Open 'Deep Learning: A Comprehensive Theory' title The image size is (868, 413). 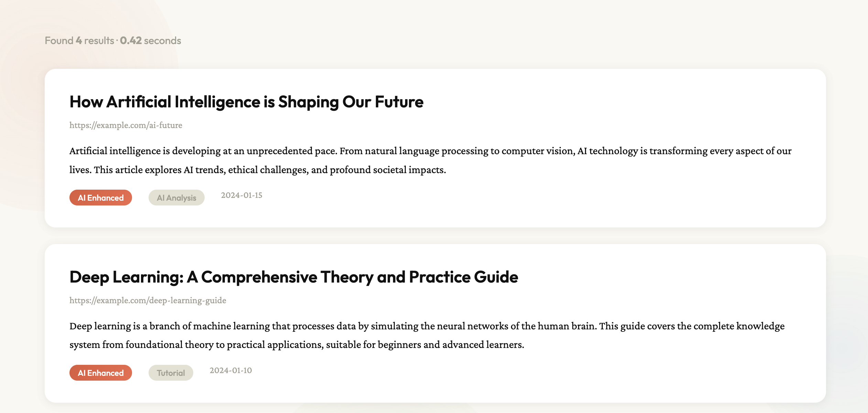(293, 277)
